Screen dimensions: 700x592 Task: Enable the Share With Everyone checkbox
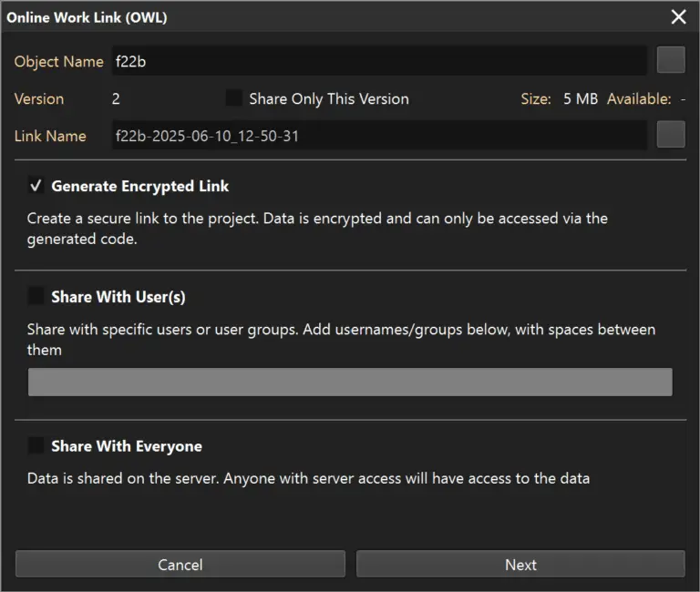(x=36, y=445)
